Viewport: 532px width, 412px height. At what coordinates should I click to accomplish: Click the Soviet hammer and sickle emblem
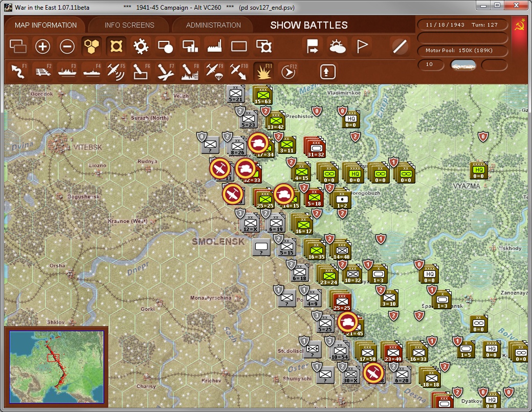520,26
